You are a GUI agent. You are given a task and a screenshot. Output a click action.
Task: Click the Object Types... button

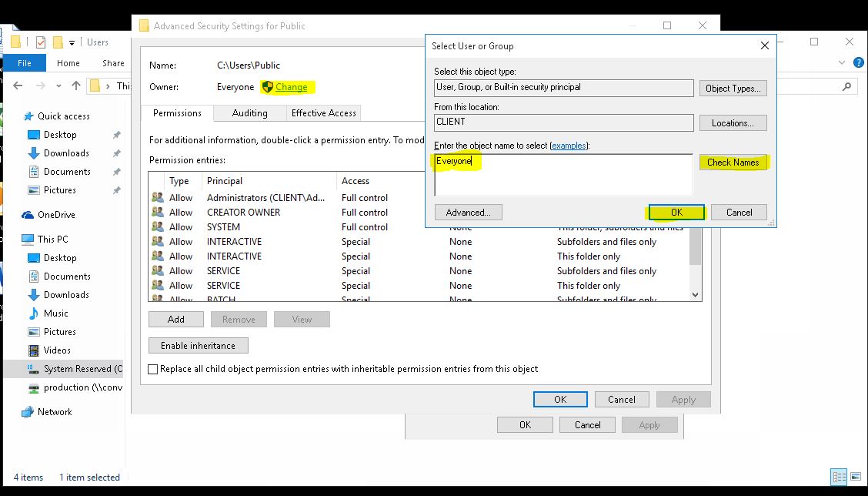click(733, 88)
